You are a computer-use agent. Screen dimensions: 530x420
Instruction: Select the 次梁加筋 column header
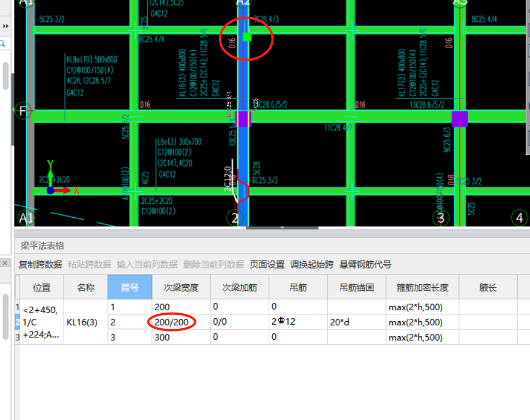(x=240, y=287)
